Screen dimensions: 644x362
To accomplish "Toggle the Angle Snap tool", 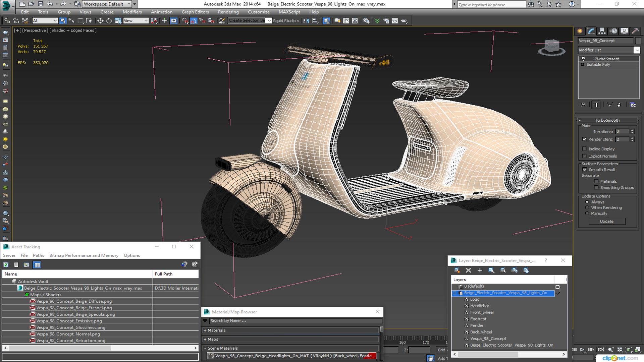I will tap(194, 21).
